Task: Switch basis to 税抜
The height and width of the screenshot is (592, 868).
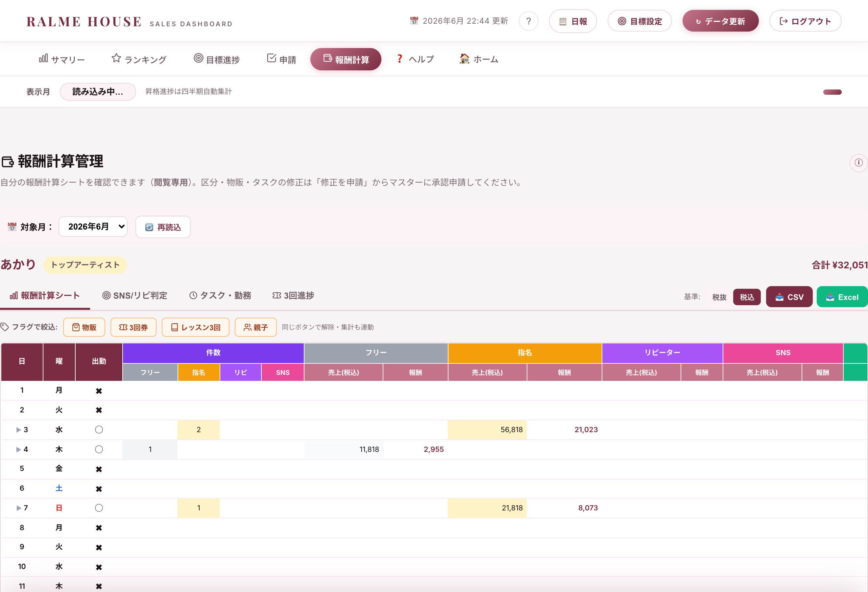Action: coord(719,297)
